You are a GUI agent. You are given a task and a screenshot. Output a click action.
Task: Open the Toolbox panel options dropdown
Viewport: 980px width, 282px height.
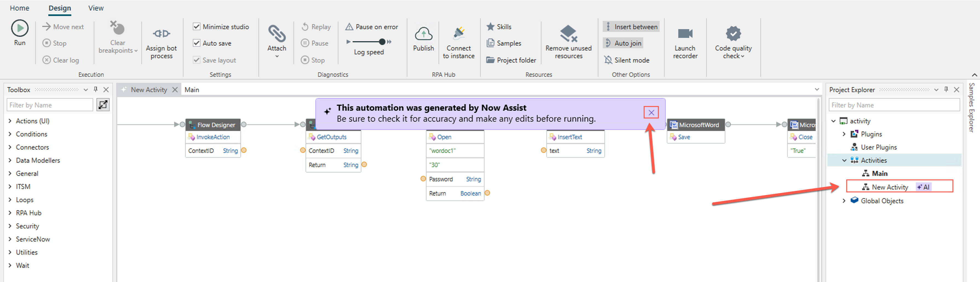point(86,90)
